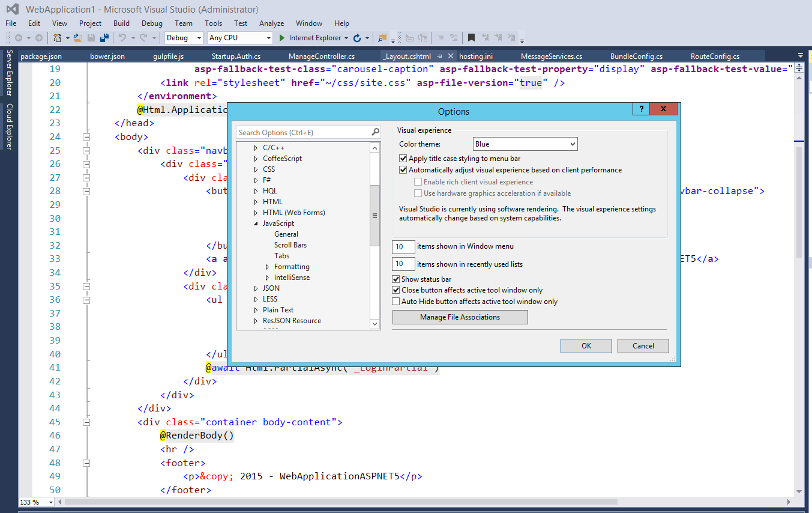
Task: Open the Internet Explorer browser dropdown arrow
Action: tap(346, 38)
